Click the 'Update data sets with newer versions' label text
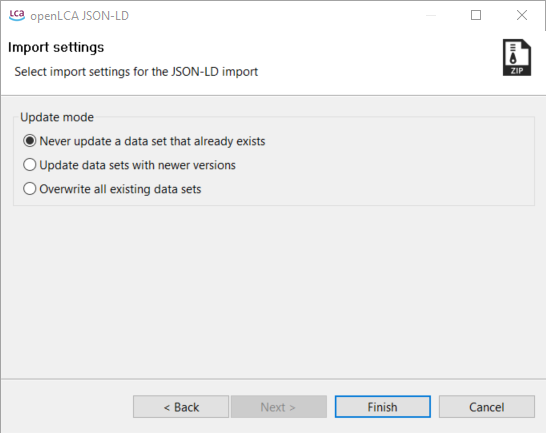 point(137,165)
